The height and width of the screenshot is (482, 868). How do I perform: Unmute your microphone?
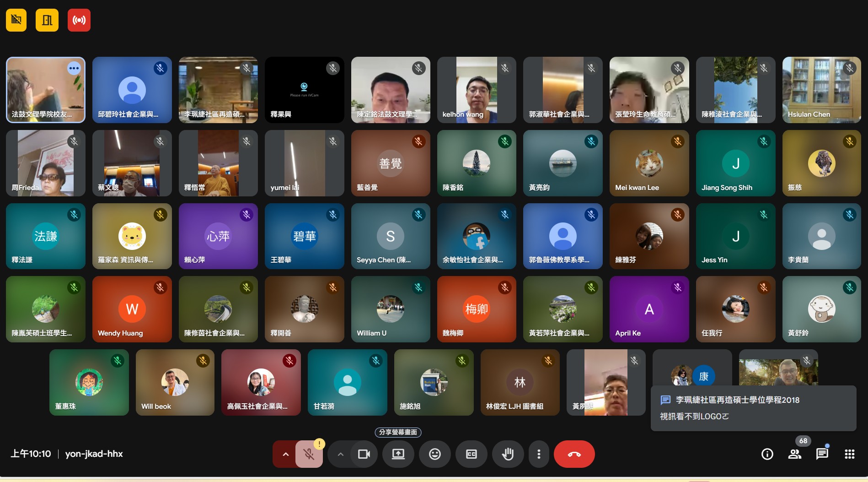pos(309,454)
